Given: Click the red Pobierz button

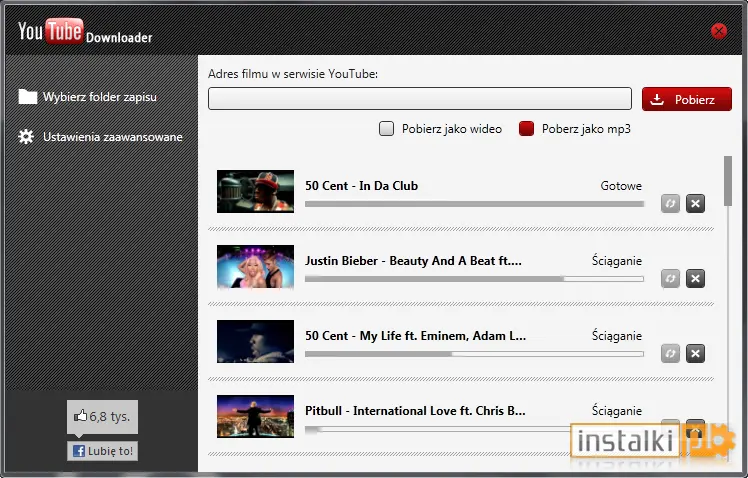Looking at the screenshot, I should (x=686, y=99).
